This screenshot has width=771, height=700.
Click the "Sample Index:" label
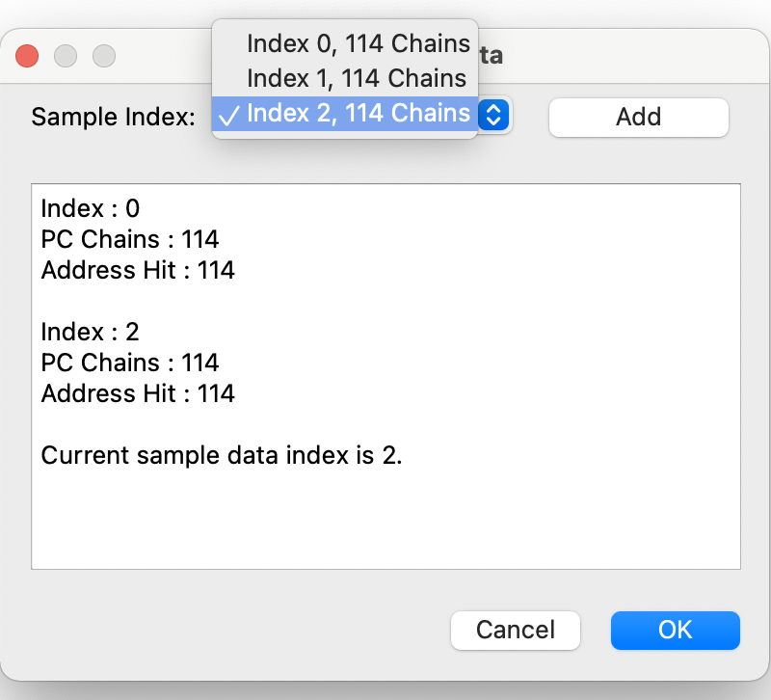(x=114, y=118)
